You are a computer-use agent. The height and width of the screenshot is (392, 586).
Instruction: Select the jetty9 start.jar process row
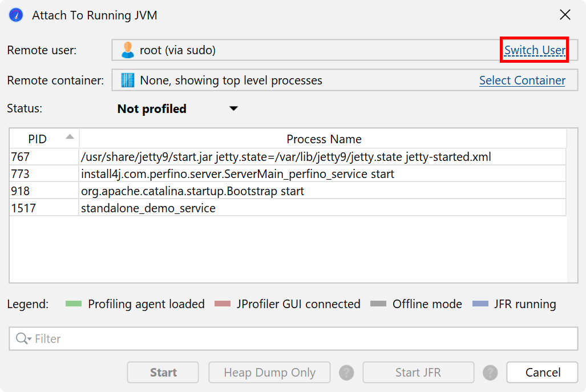point(286,156)
